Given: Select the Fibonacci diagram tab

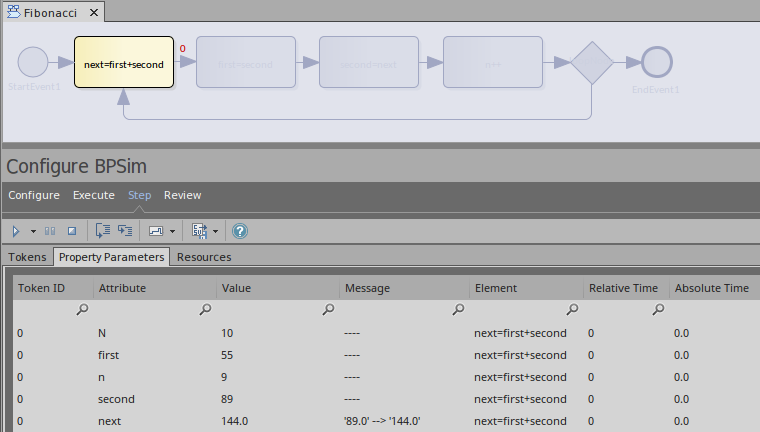Looking at the screenshot, I should [x=50, y=14].
